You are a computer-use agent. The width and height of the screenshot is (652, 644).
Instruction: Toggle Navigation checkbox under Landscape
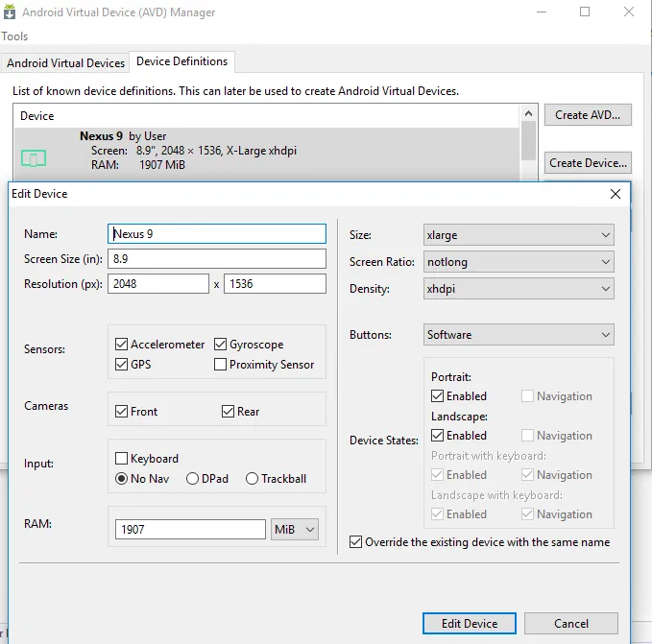[527, 436]
